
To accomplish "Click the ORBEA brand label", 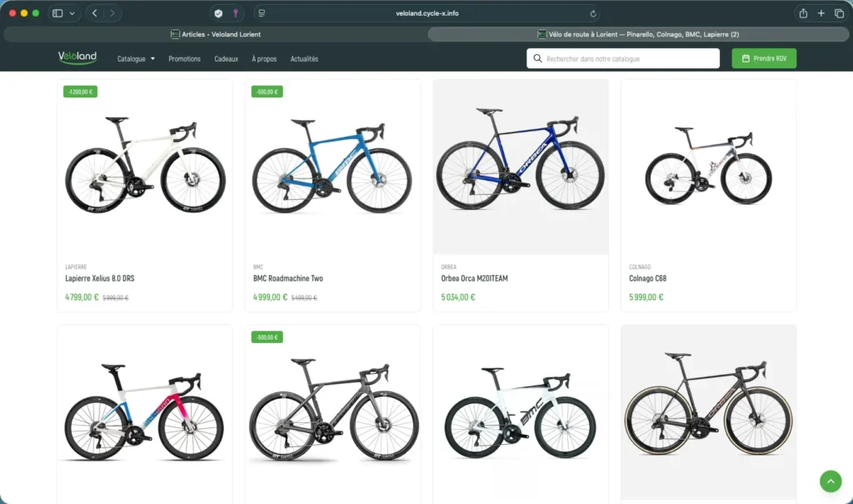I will 449,267.
